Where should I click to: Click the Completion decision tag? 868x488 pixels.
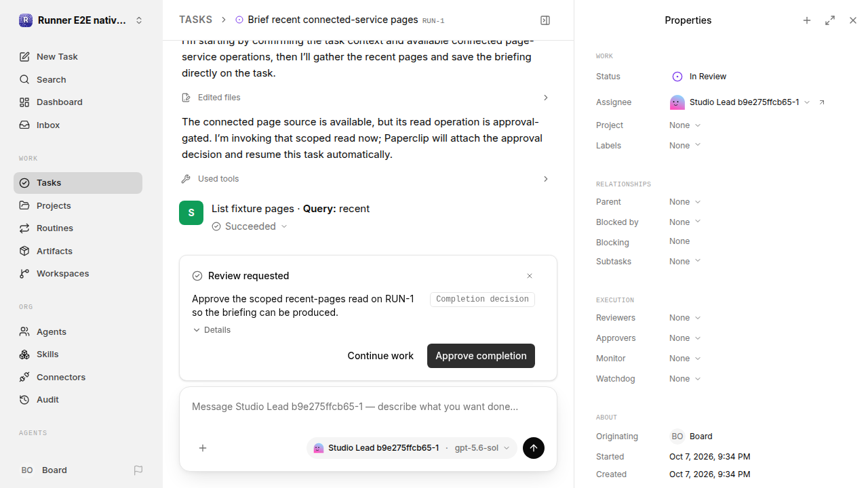(482, 299)
